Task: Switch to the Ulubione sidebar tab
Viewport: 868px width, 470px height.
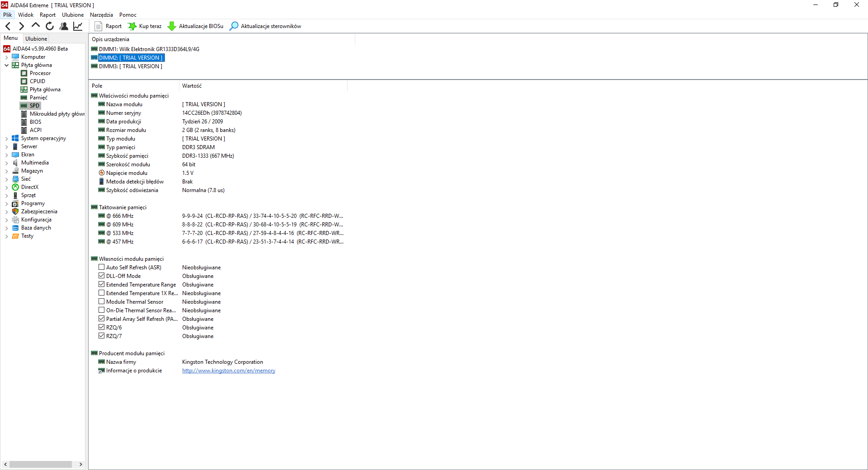Action: click(x=36, y=39)
